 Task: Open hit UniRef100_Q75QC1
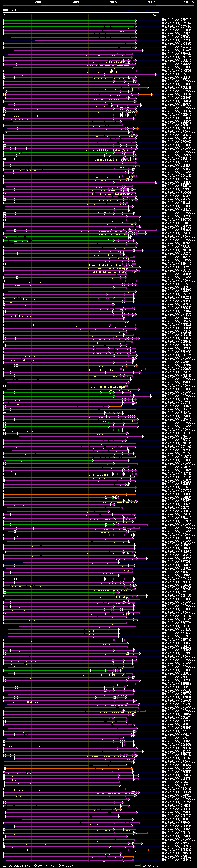(x=176, y=37)
